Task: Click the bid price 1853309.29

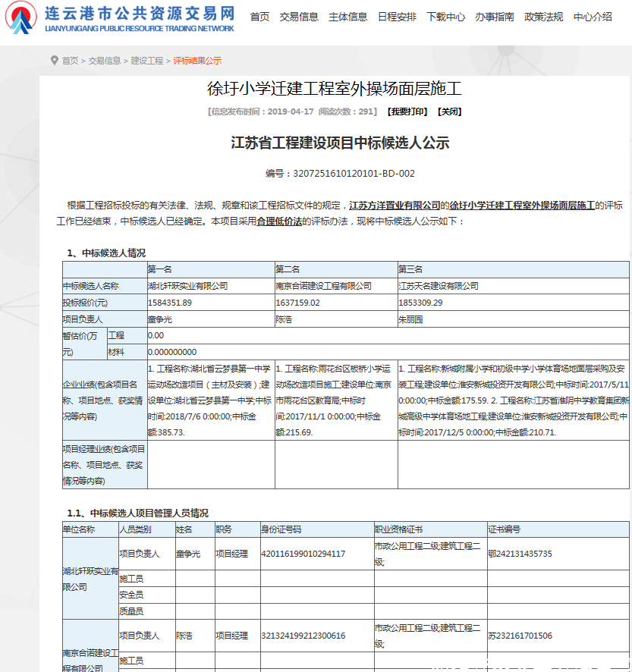Action: [x=420, y=303]
